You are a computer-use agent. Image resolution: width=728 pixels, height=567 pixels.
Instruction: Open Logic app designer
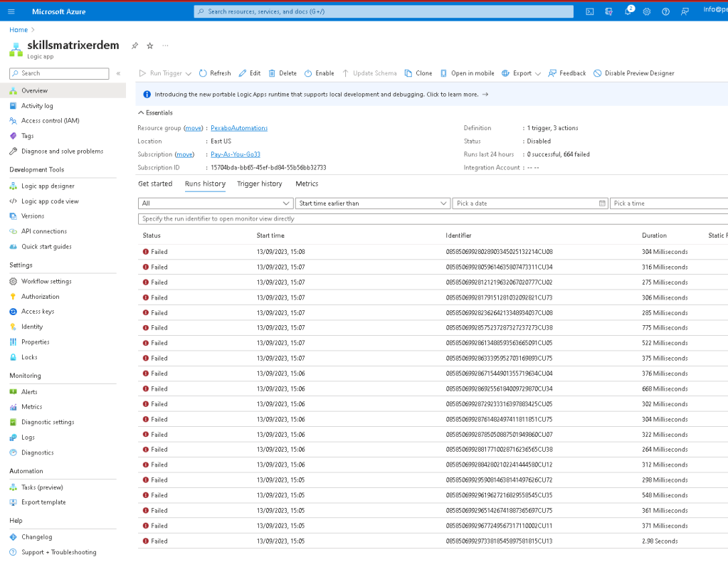click(x=48, y=186)
